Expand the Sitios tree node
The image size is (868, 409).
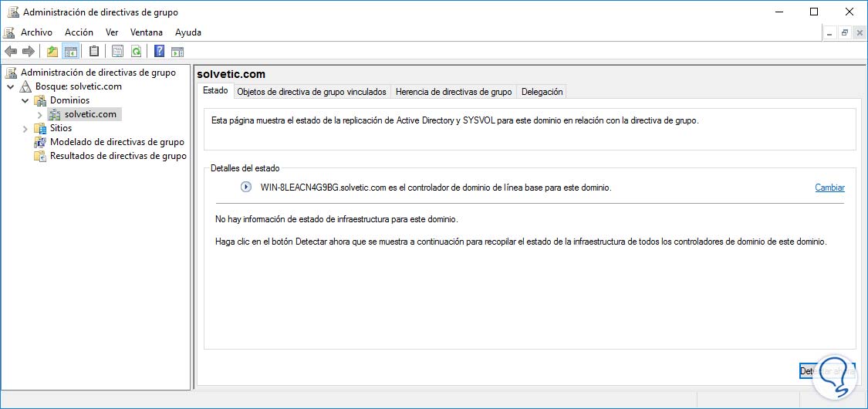click(x=25, y=128)
